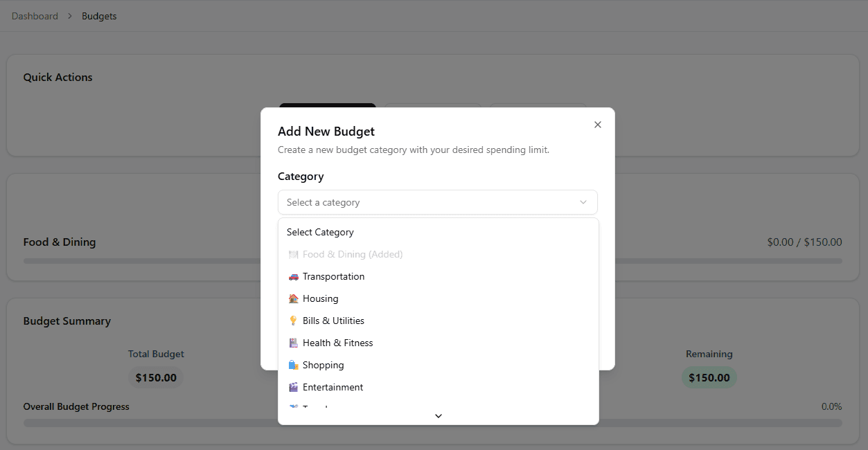Collapse the Select a category combo box
868x450 pixels.
coord(437,202)
